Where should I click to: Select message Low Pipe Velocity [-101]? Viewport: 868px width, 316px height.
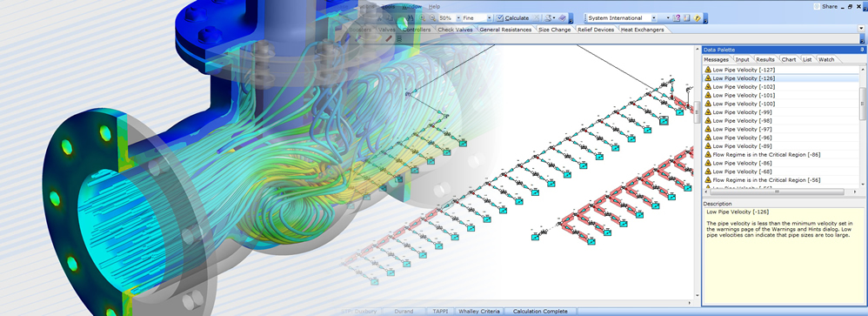click(x=781, y=96)
